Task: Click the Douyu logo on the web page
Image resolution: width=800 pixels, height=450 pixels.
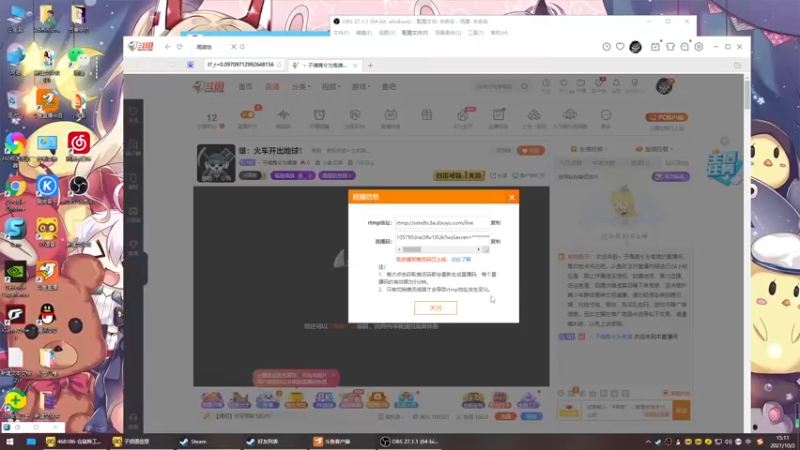Action: coord(208,87)
